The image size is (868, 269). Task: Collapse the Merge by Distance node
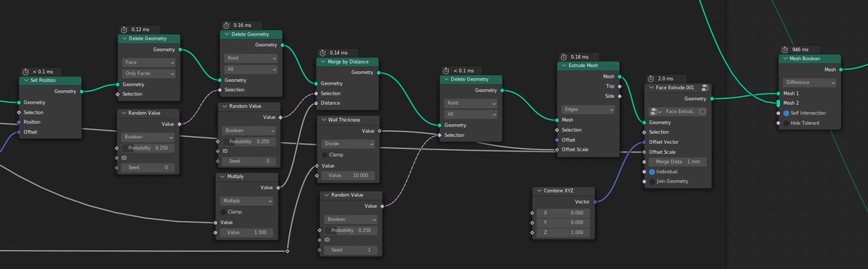323,62
